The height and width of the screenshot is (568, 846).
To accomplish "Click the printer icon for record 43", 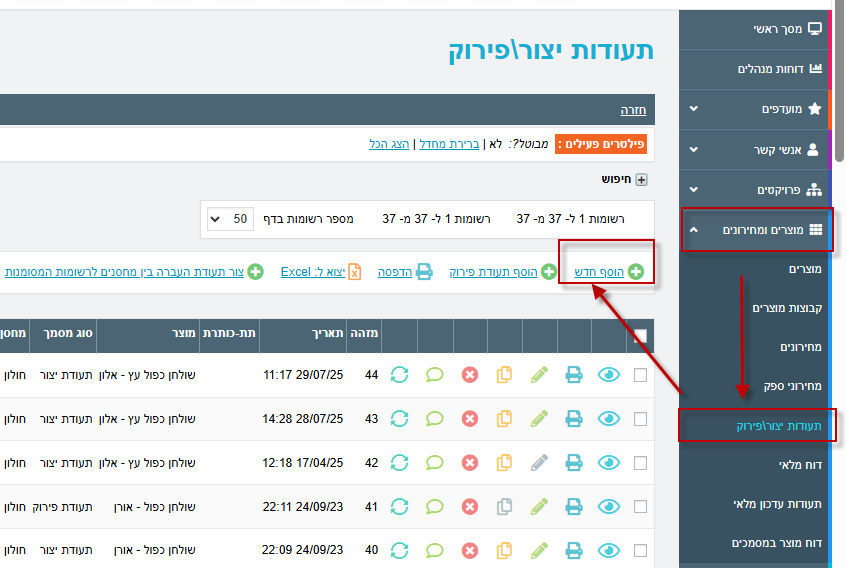I will click(574, 419).
